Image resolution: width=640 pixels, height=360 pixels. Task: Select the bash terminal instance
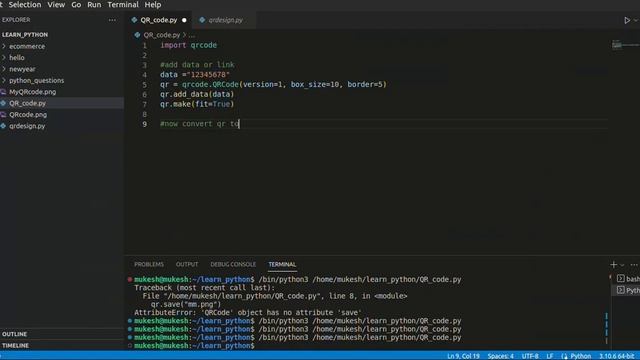point(628,279)
